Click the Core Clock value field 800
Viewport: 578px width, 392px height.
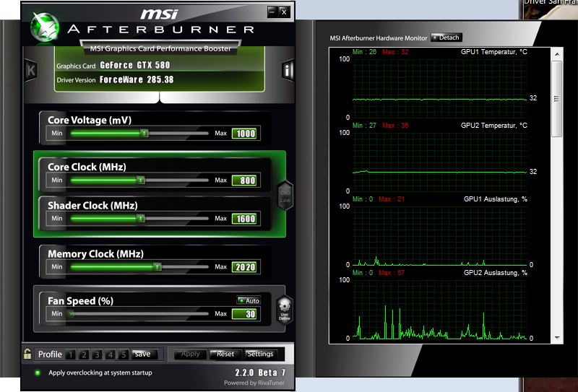[x=246, y=180]
